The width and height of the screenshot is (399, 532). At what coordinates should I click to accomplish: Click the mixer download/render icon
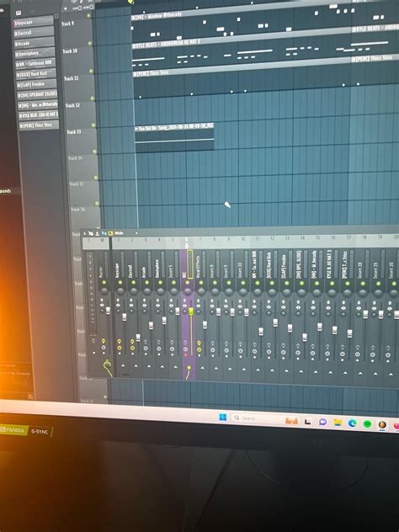(x=97, y=233)
